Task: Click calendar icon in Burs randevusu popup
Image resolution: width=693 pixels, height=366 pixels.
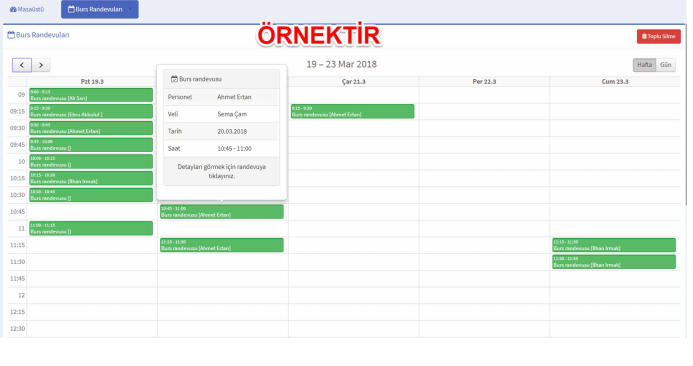Action: [x=174, y=79]
